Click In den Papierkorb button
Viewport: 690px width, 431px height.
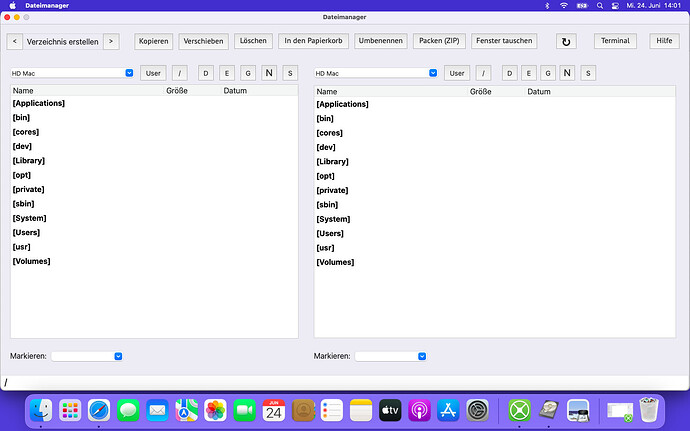[x=313, y=41]
